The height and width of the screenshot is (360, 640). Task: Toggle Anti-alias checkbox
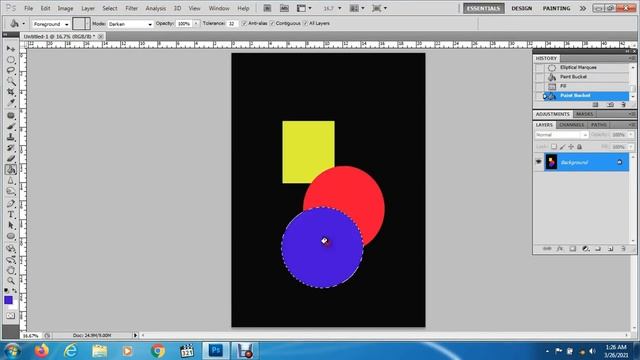pyautogui.click(x=244, y=24)
